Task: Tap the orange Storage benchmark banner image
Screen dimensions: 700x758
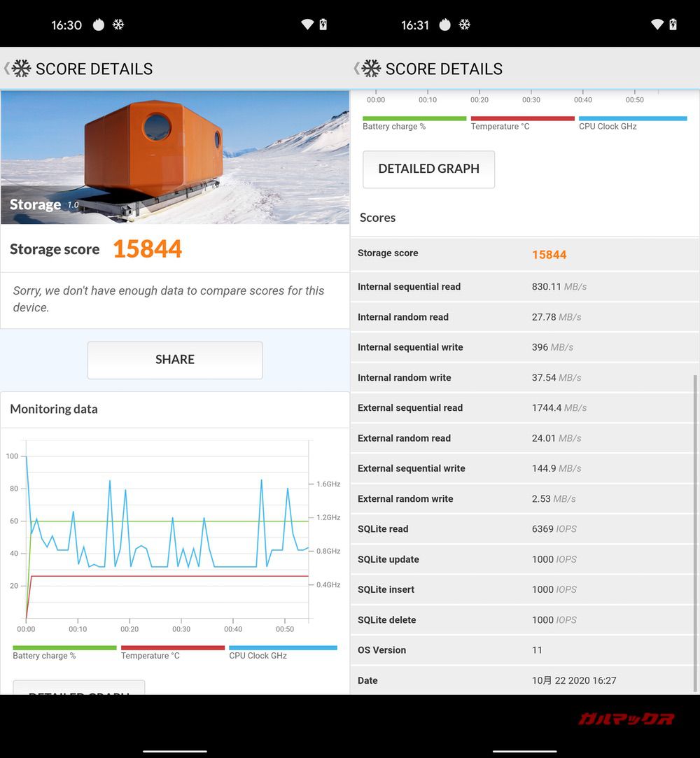Action: (175, 157)
